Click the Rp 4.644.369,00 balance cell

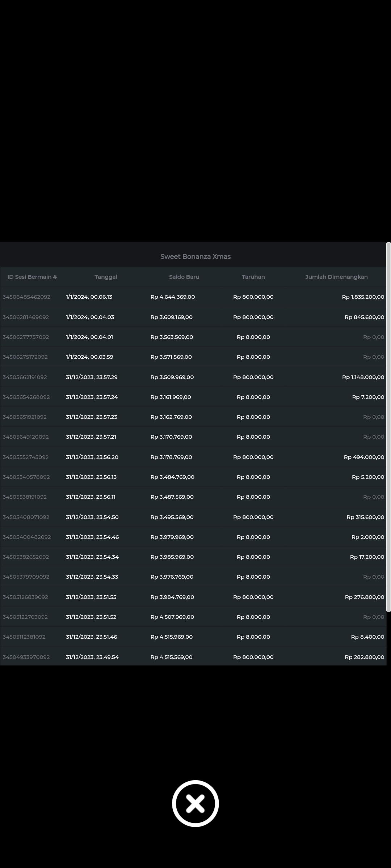coord(173,297)
